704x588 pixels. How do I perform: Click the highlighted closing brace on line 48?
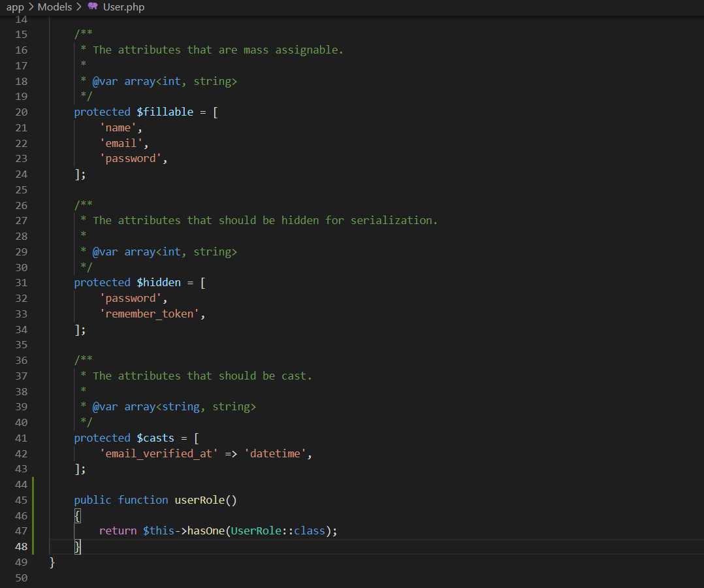pyautogui.click(x=77, y=547)
